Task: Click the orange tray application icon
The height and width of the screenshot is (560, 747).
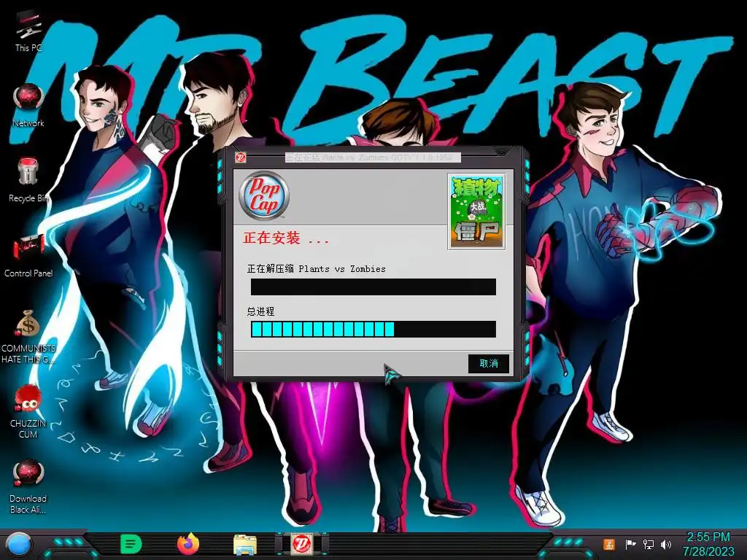Action: pos(609,544)
